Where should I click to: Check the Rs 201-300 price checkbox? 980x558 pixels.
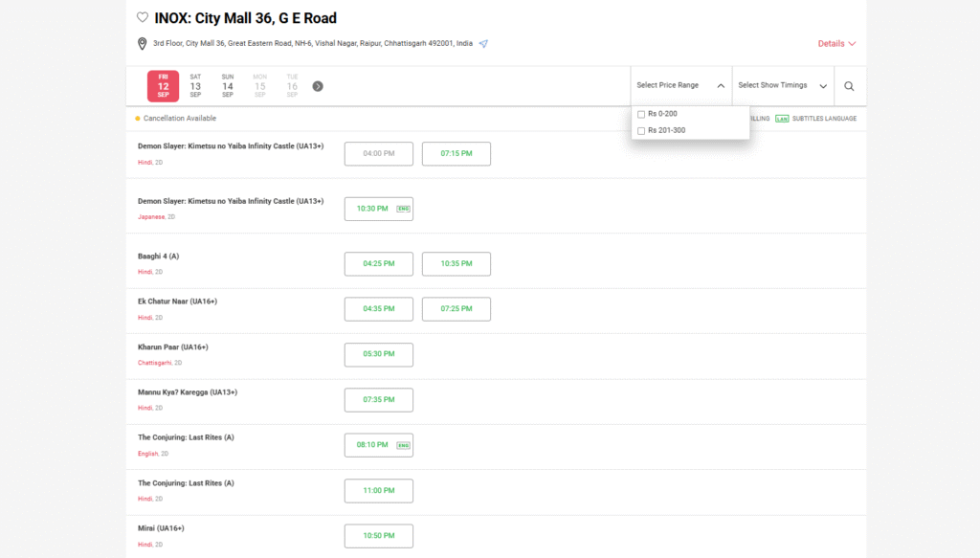click(641, 130)
